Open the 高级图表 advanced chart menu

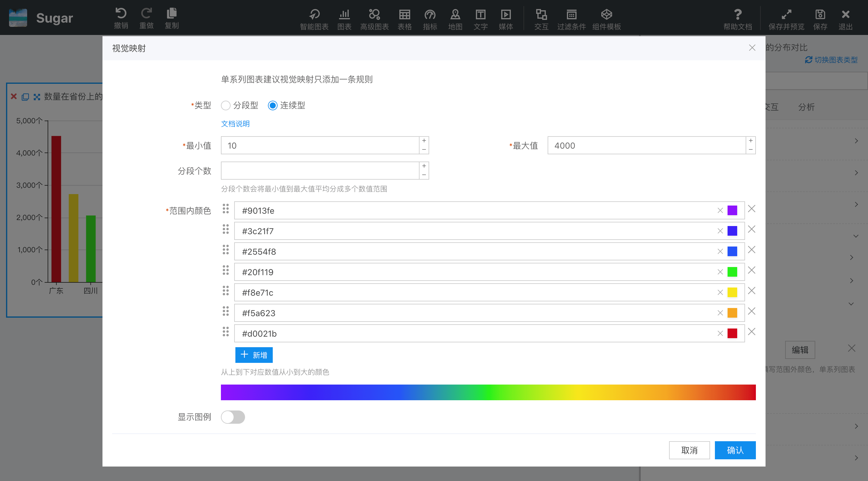click(x=374, y=14)
